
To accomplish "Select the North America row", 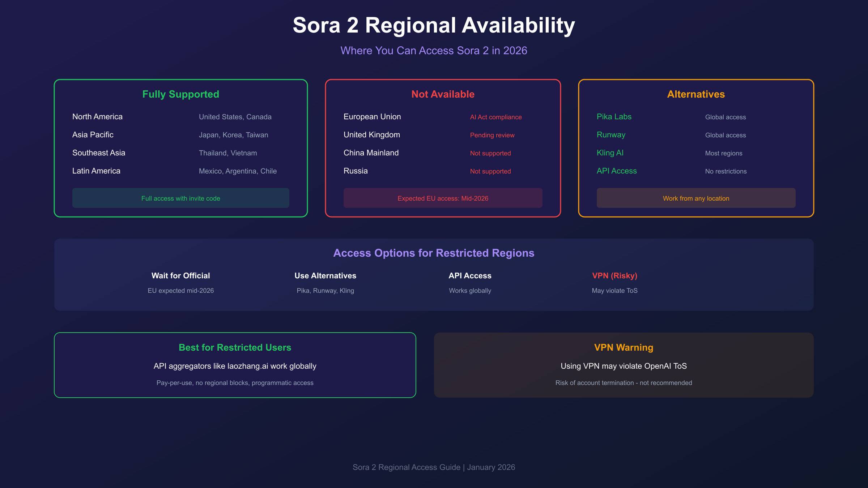I will click(97, 117).
